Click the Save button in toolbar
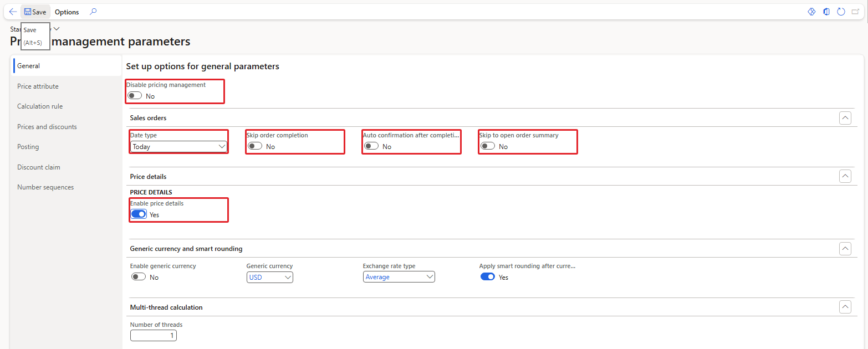This screenshot has height=349, width=868. 35,12
